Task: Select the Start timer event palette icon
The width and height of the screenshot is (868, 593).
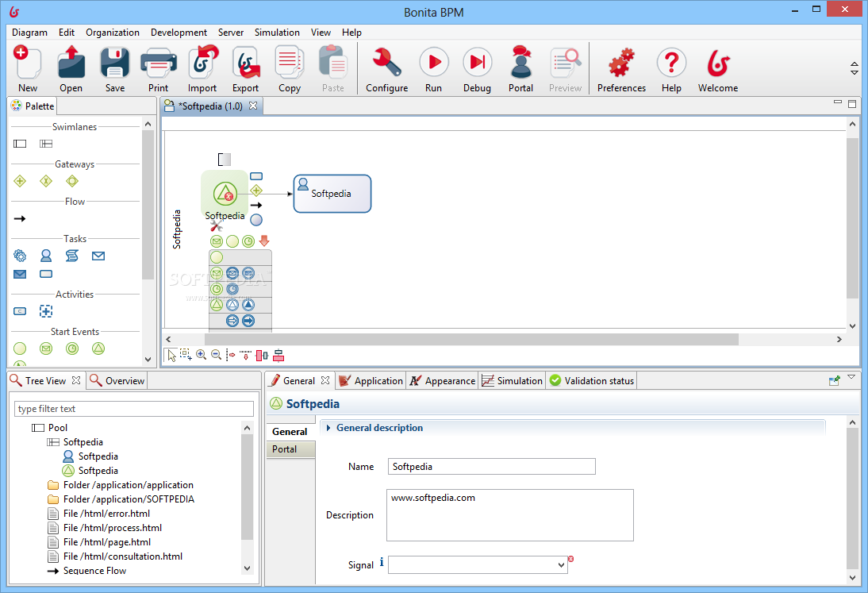Action: [72, 348]
